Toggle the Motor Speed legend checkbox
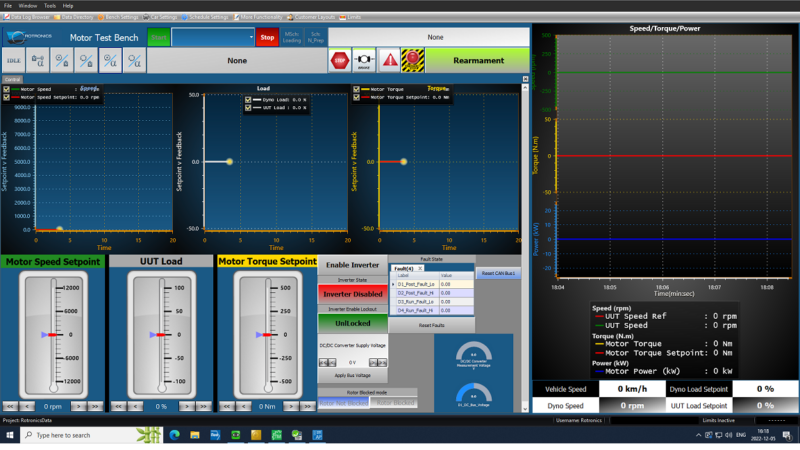Viewport: 800px width, 450px height. (7, 89)
